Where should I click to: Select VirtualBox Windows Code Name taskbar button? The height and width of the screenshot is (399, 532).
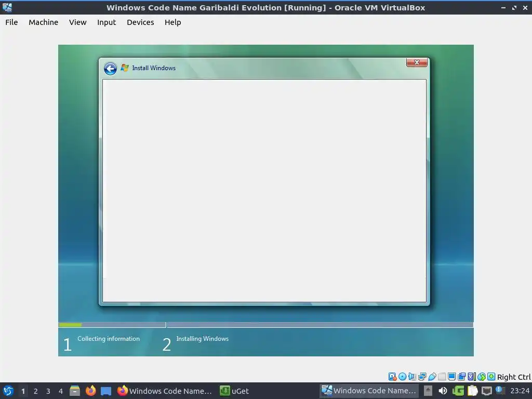pyautogui.click(x=369, y=391)
